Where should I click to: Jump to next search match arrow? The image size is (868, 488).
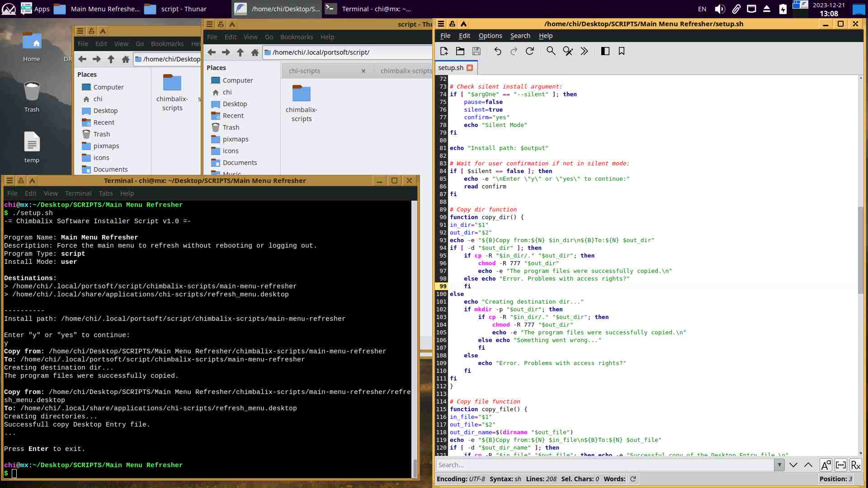[793, 465]
